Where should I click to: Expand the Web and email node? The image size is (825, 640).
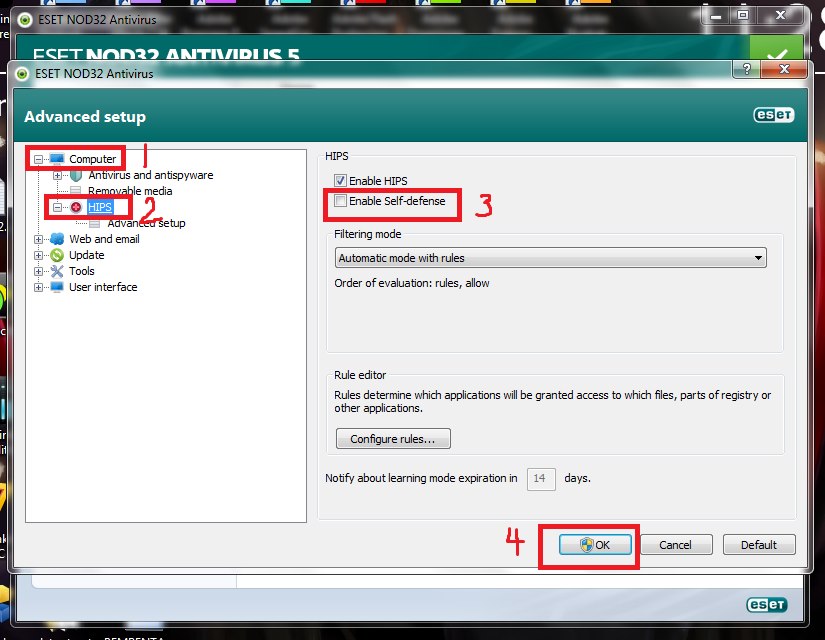[38, 239]
